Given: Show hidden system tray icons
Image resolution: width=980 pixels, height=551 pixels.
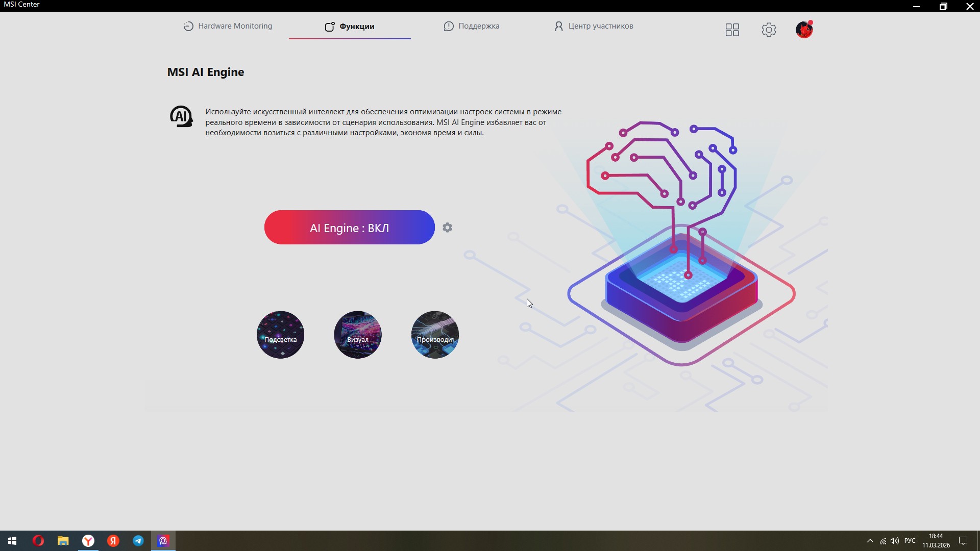Looking at the screenshot, I should tap(870, 541).
